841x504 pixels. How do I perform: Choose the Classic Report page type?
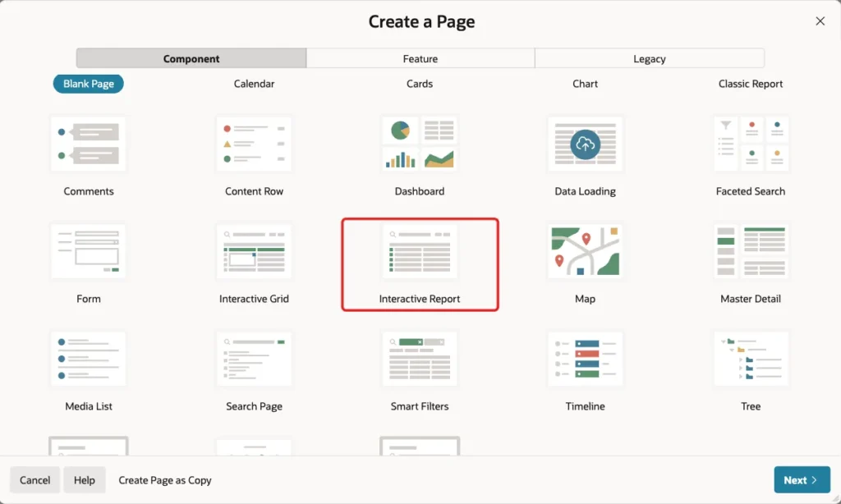point(751,84)
